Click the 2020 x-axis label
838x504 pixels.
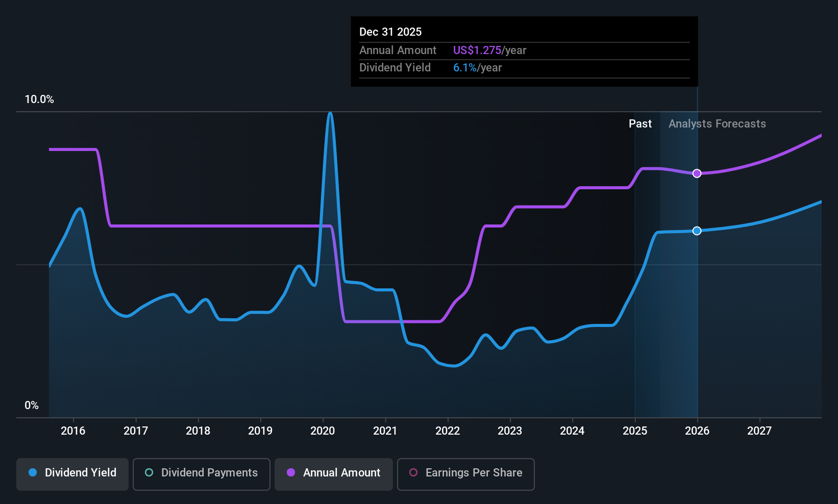[x=323, y=431]
